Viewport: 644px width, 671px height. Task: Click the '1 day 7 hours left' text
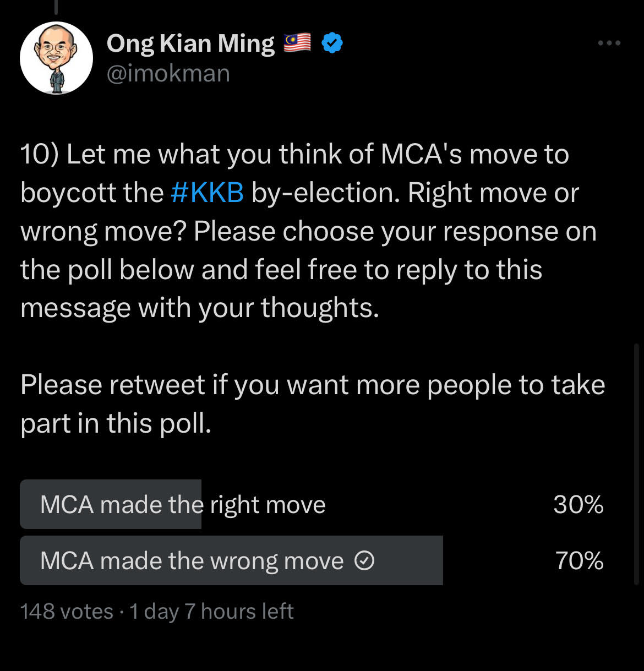(211, 612)
